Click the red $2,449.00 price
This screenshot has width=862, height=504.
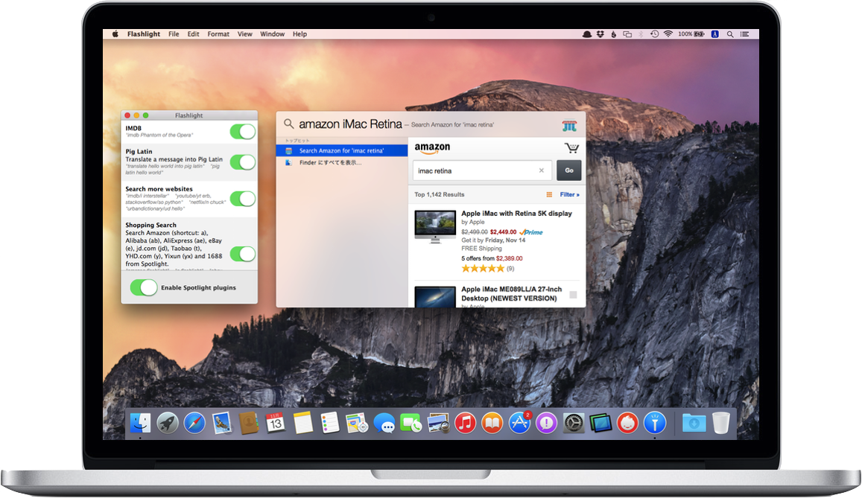click(x=503, y=232)
